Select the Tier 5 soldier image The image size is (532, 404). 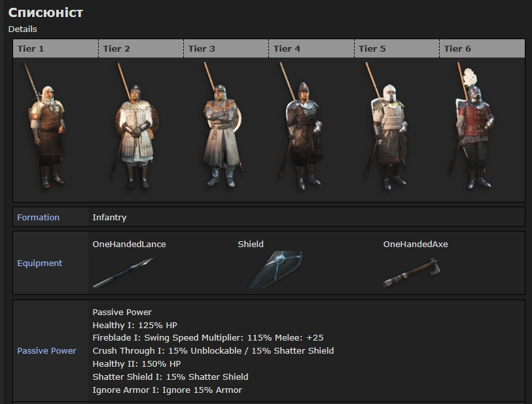coord(388,134)
